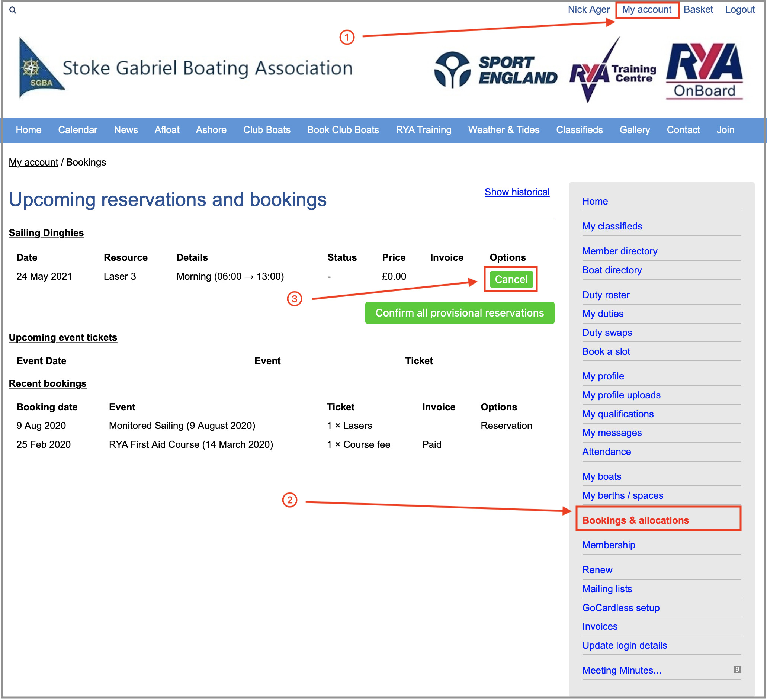Go to Home in blue navigation bar
Image resolution: width=767 pixels, height=700 pixels.
[x=29, y=130]
